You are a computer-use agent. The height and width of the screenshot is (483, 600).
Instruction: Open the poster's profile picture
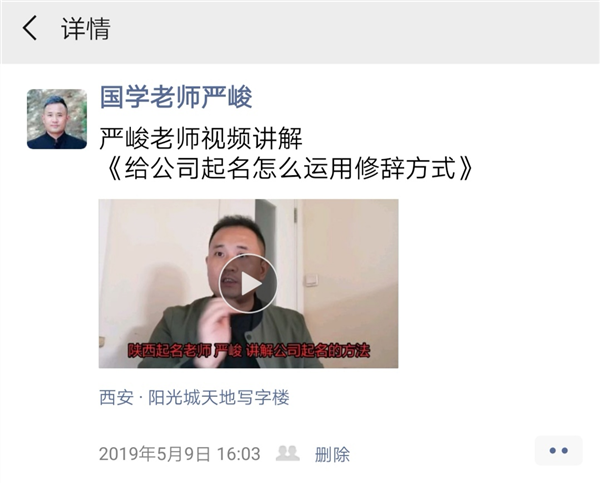coord(57,119)
